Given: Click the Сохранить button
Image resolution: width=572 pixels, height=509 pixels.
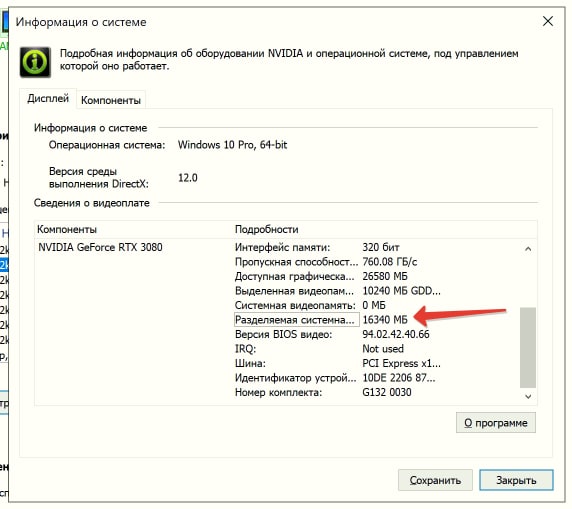Looking at the screenshot, I should coord(435,480).
